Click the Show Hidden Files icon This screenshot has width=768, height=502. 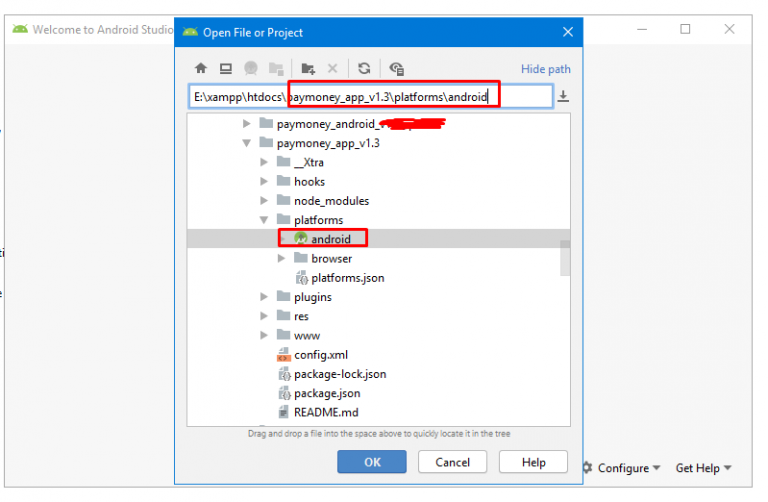point(397,68)
